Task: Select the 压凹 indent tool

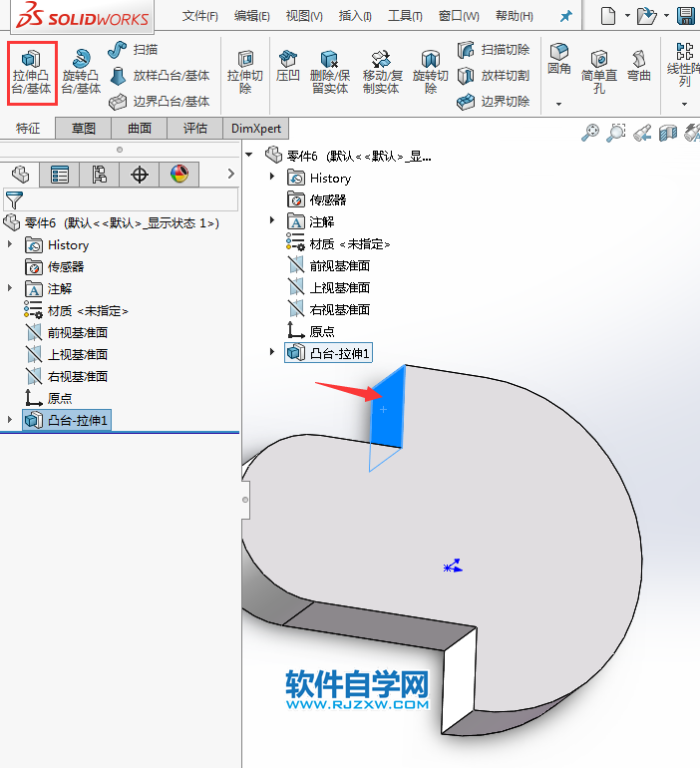Action: 288,67
